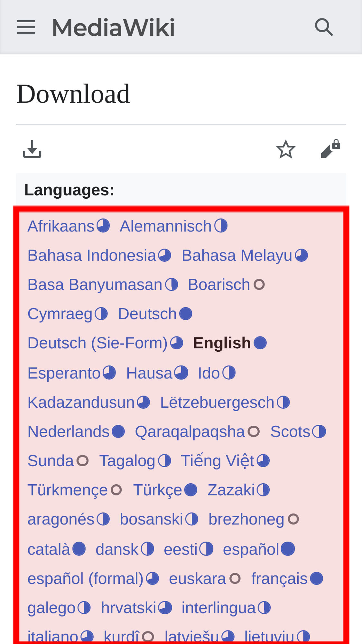Screen dimensions: 362x644
Task: Switch to français translation
Action: point(279,579)
